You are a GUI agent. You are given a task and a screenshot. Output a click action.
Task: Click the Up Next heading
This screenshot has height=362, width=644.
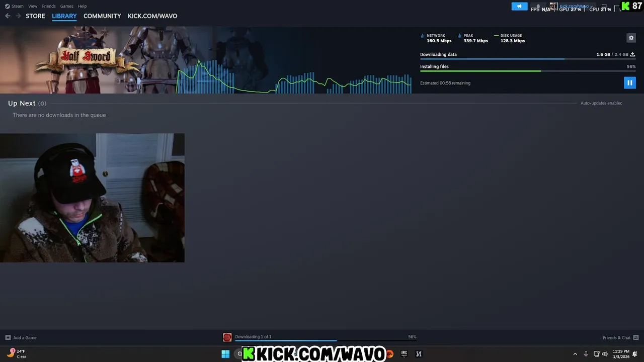[22, 103]
